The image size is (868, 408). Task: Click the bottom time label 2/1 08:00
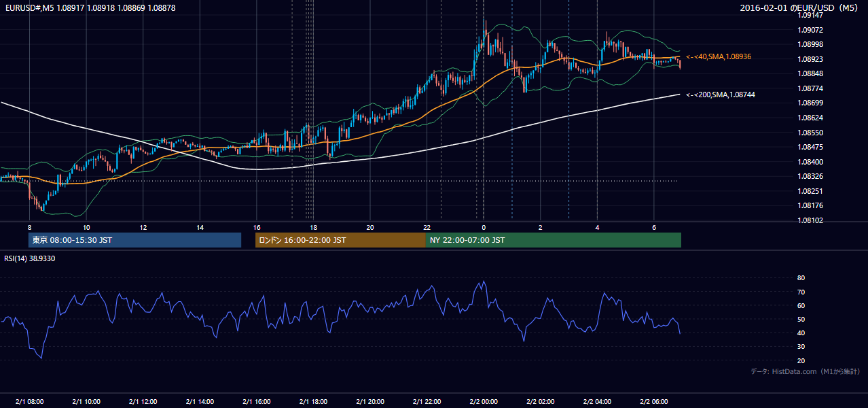(29, 401)
